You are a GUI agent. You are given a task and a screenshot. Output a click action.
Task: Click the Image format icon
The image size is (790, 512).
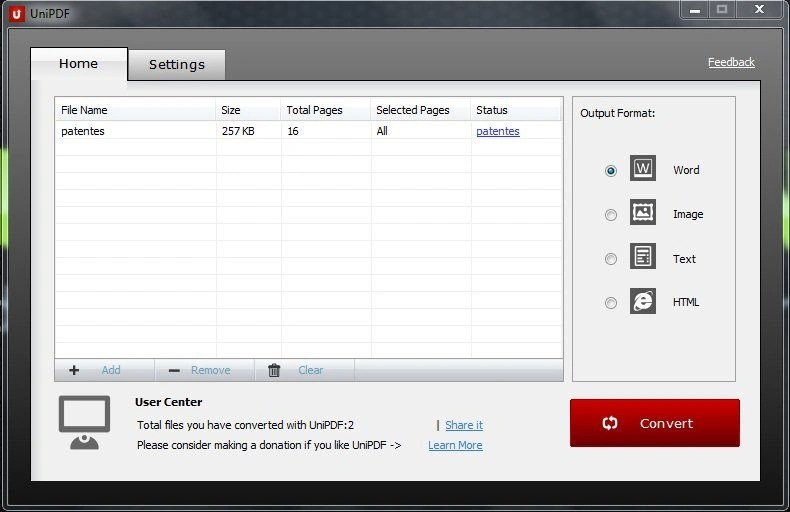point(643,212)
